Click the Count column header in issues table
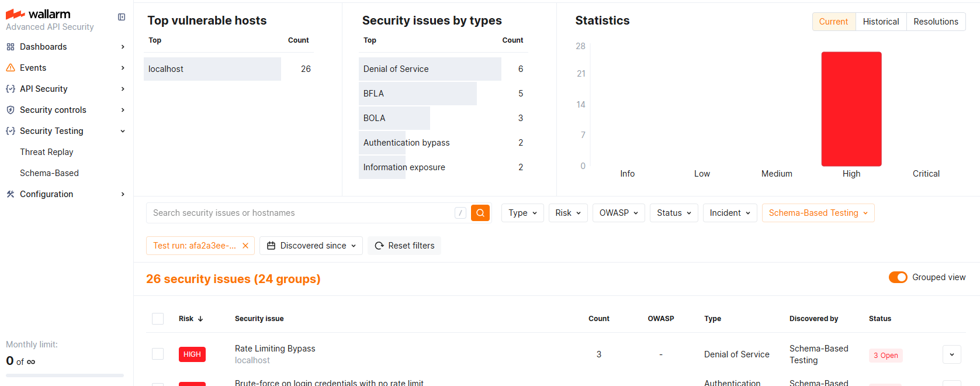 click(x=599, y=319)
